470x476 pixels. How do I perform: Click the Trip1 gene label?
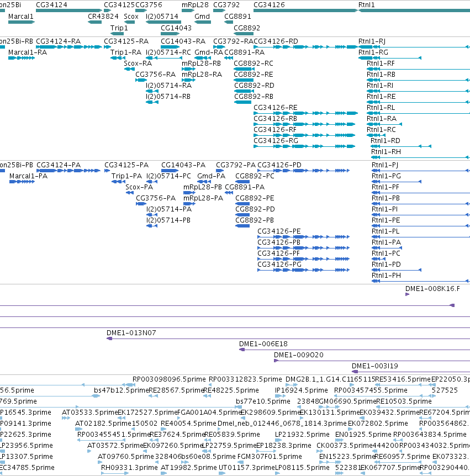(x=119, y=28)
